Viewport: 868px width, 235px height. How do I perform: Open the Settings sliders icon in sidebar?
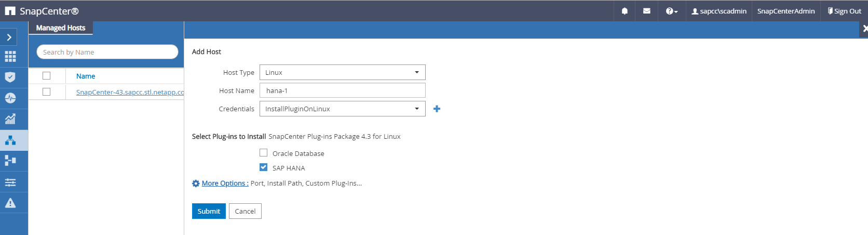(10, 182)
